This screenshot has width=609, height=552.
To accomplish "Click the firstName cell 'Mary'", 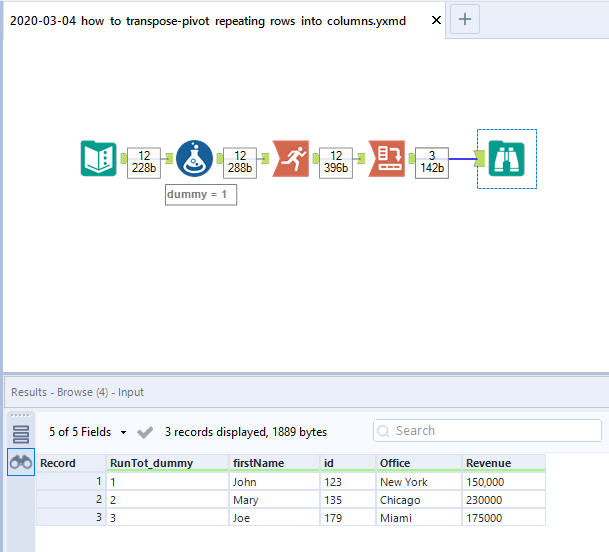I will click(x=274, y=500).
